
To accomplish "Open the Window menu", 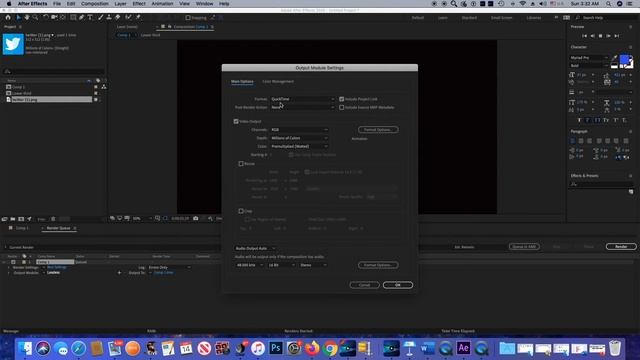I will 204,4.
